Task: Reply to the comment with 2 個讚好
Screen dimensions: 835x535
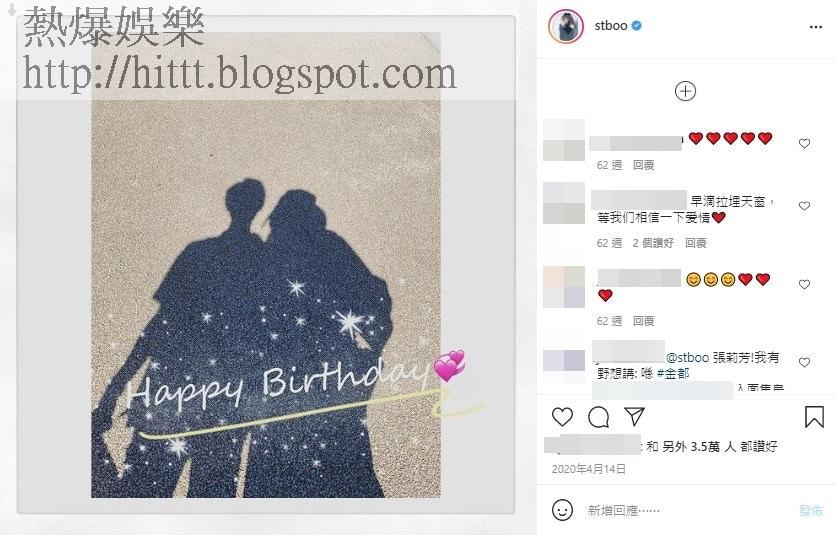Action: point(695,243)
